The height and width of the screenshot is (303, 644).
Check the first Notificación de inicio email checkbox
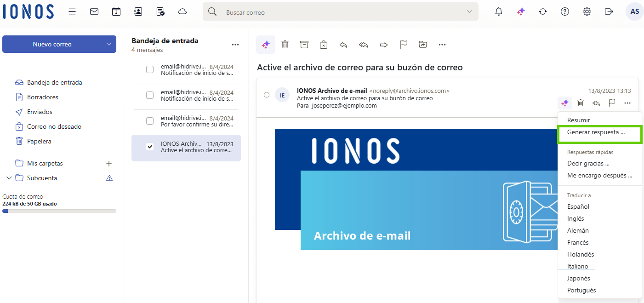coord(150,69)
